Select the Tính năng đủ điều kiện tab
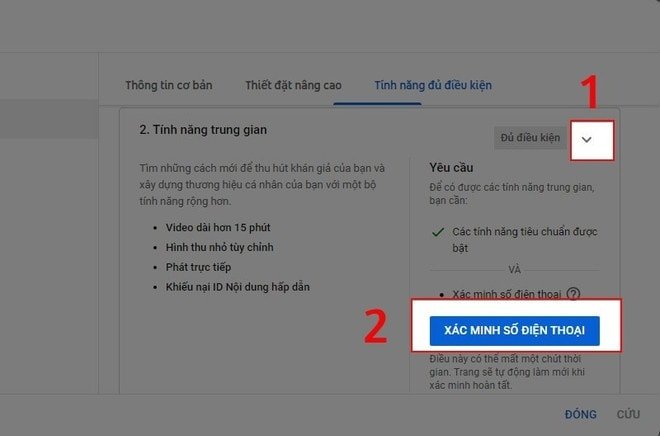The image size is (660, 436). tap(433, 85)
